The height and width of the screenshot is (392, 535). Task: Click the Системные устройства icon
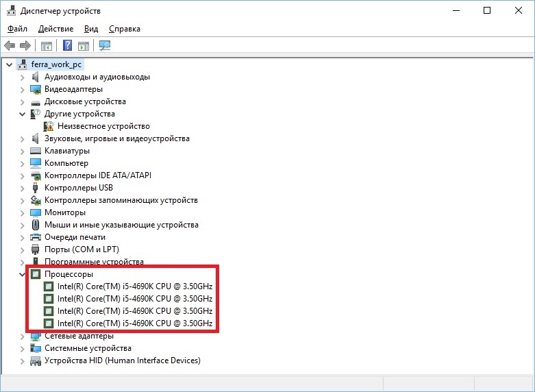coord(35,348)
